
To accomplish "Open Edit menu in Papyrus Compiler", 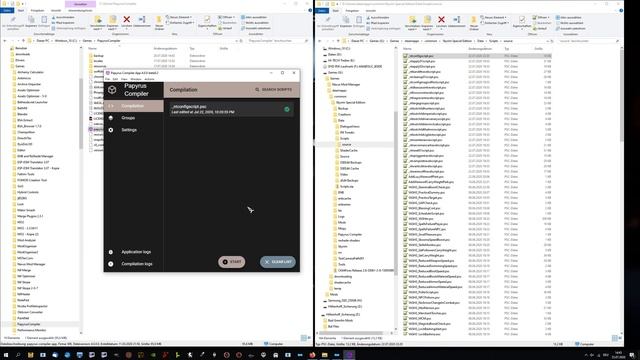I will tap(115, 79).
